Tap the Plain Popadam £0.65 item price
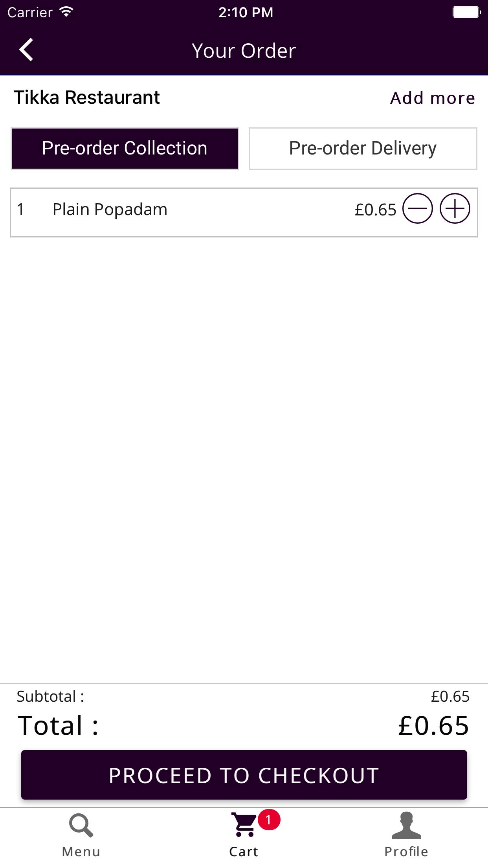The image size is (488, 868). click(x=375, y=210)
